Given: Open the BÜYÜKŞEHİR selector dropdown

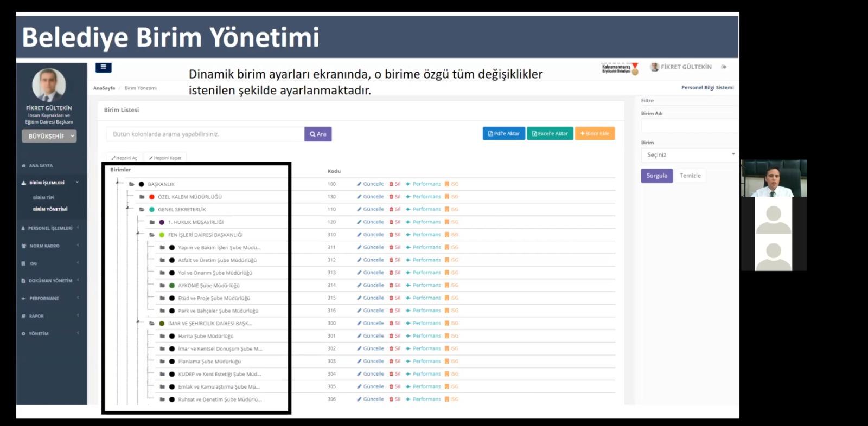Looking at the screenshot, I should tap(49, 136).
